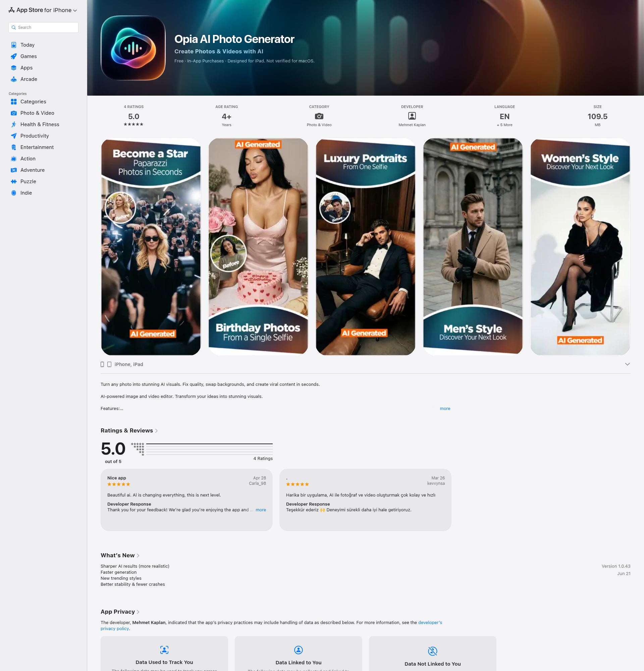The width and height of the screenshot is (644, 671).
Task: Click the five-star rating bar
Action: 209,444
